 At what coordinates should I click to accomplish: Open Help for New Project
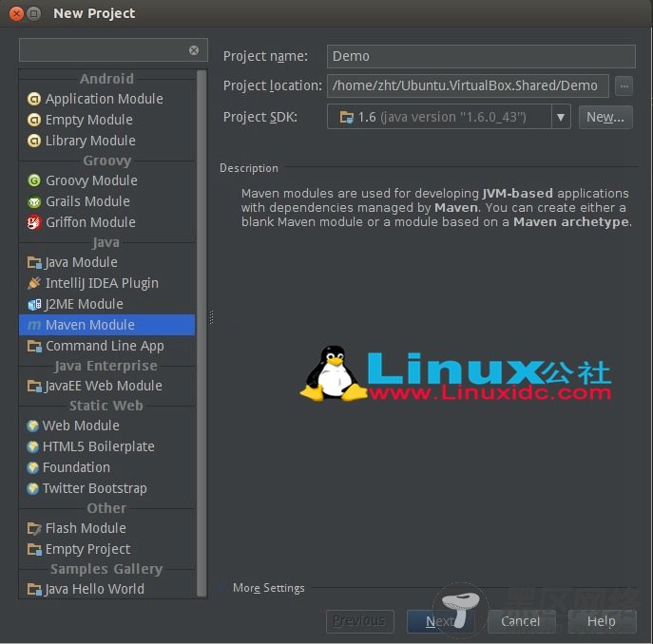pyautogui.click(x=602, y=621)
